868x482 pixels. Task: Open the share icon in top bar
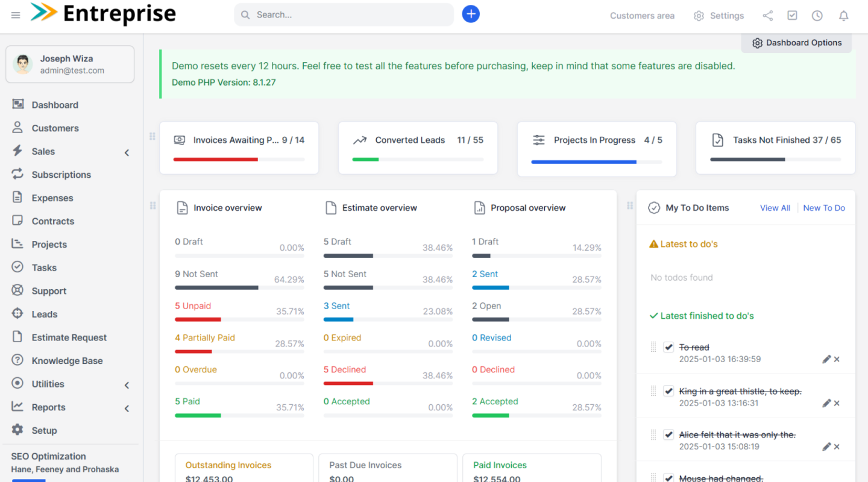(767, 16)
